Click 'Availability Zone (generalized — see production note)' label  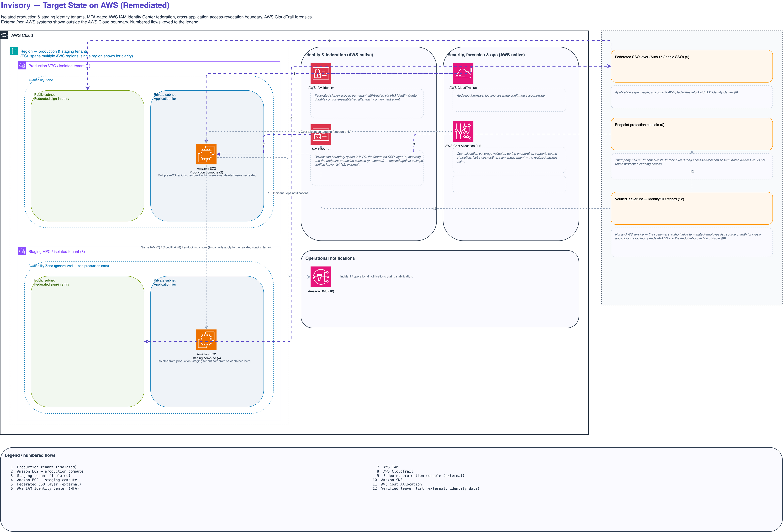pos(69,266)
